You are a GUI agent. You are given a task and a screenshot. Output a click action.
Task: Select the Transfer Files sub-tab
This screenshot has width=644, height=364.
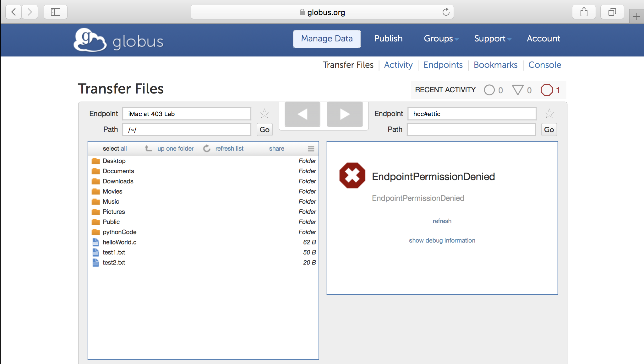click(348, 65)
